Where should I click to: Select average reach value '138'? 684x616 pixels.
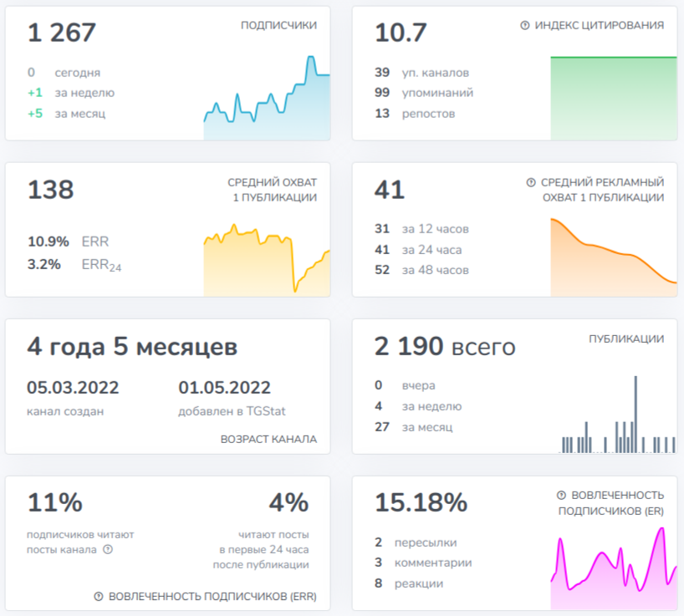coord(51,190)
